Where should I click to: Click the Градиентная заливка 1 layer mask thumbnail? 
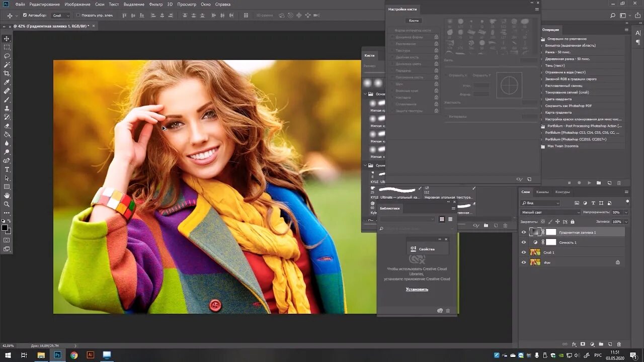[x=551, y=232]
